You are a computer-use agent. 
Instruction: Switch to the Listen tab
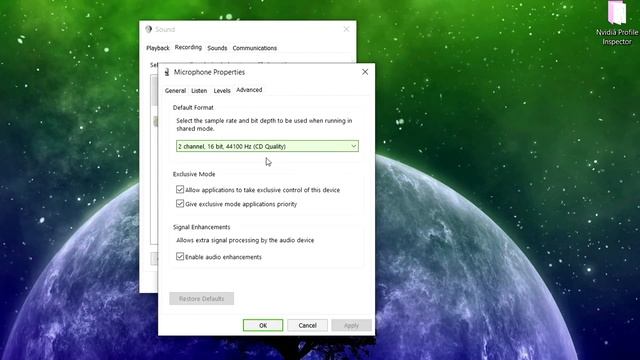(x=199, y=91)
